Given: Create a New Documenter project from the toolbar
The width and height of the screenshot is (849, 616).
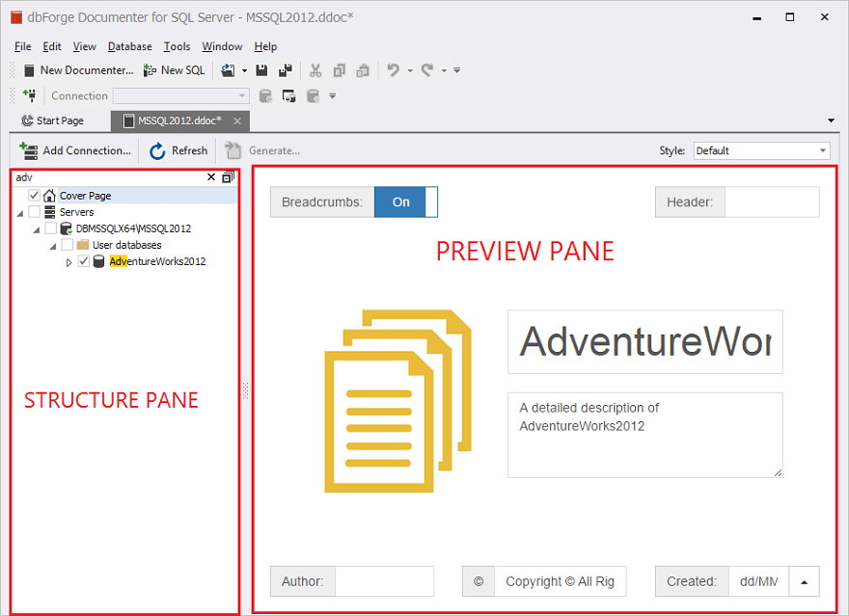Looking at the screenshot, I should click(78, 70).
